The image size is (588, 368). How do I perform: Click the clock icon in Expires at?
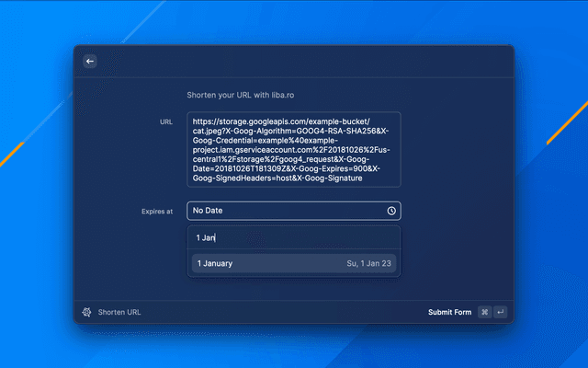[x=391, y=211]
